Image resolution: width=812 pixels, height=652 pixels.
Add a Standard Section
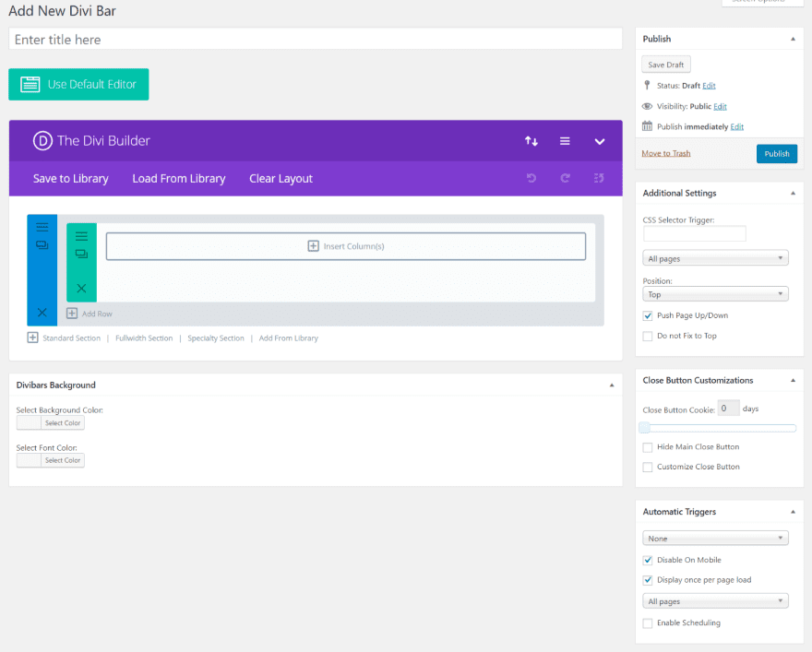pyautogui.click(x=71, y=338)
